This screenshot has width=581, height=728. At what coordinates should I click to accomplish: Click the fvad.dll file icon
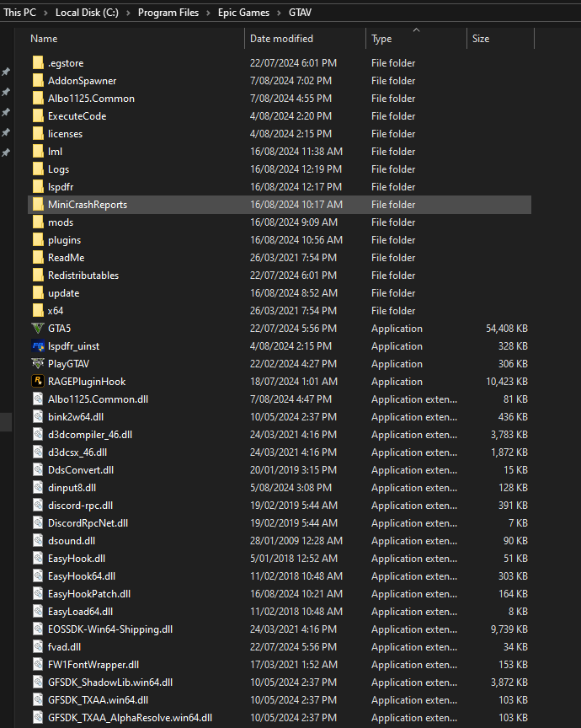pos(38,647)
